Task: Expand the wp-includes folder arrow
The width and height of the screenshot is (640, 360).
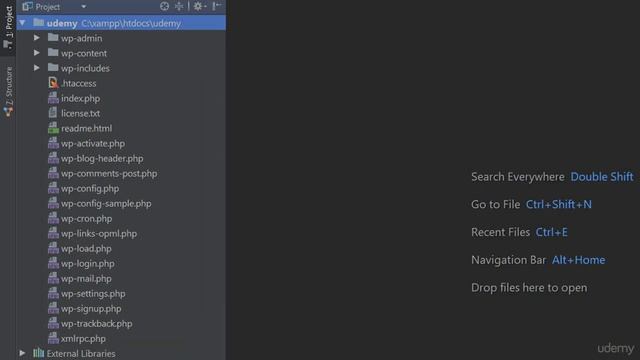Action: click(37, 68)
